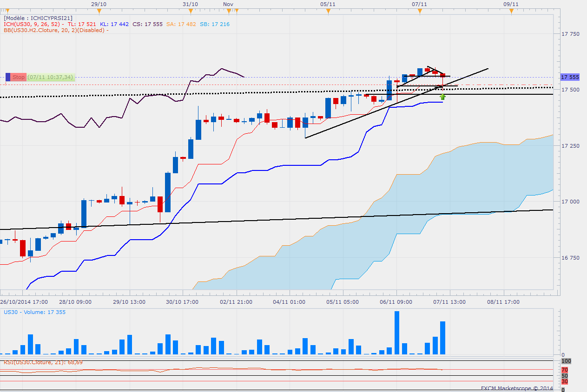Click the RSI(US30.Cloture, 21) indicator label
Viewport: 587px width, 392px height.
click(43, 362)
